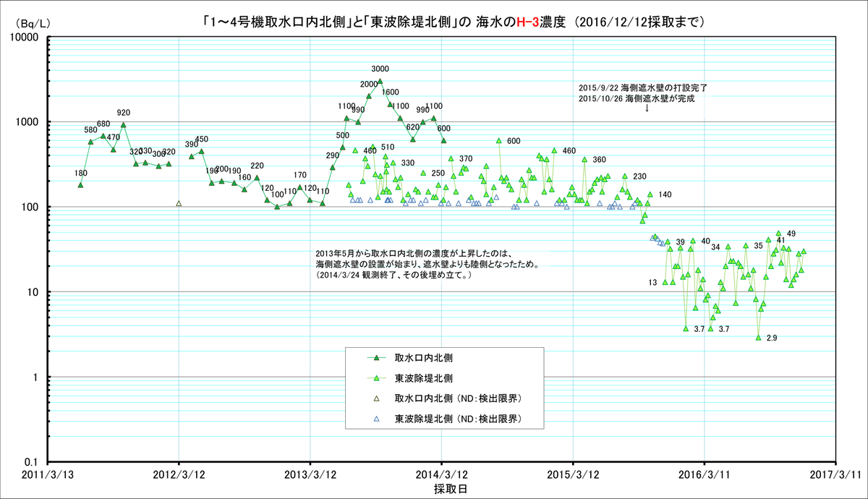
Task: Click annotation 2015/10/26 海側遮水壁が完成
Action: [x=637, y=98]
